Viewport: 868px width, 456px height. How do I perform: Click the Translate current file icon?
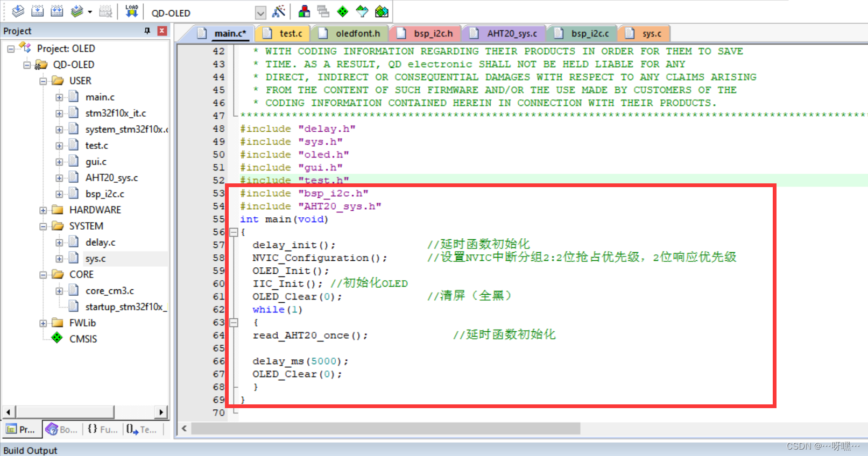click(18, 11)
